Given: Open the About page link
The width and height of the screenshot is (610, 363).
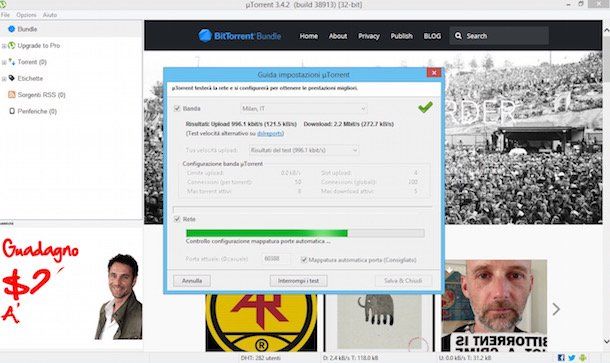Looking at the screenshot, I should 338,36.
